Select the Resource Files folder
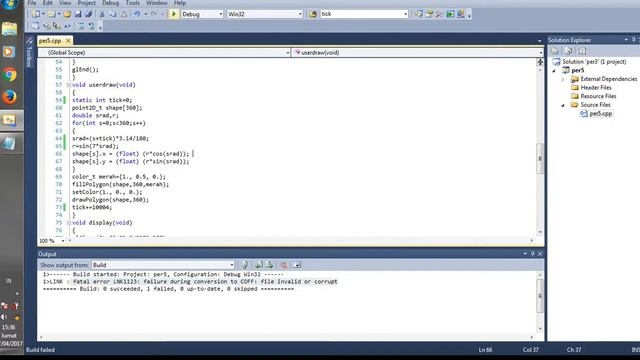This screenshot has width=640, height=360. coord(598,96)
